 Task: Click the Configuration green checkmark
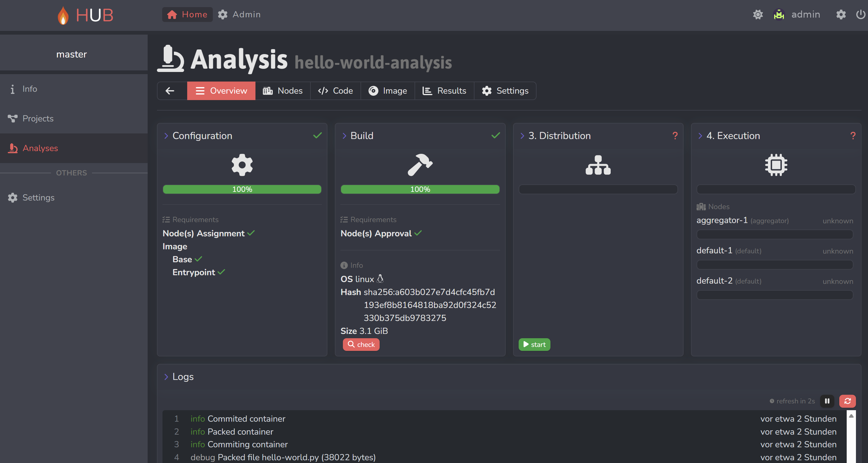point(318,136)
